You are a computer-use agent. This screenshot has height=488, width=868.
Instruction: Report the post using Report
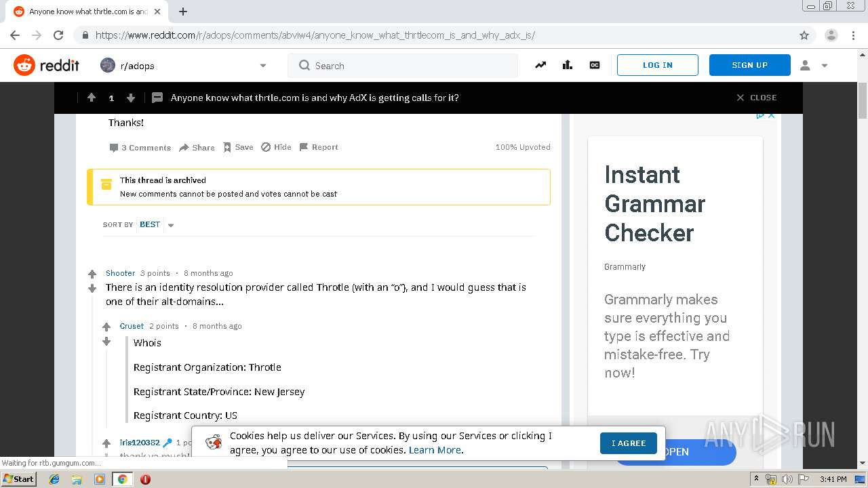point(318,147)
